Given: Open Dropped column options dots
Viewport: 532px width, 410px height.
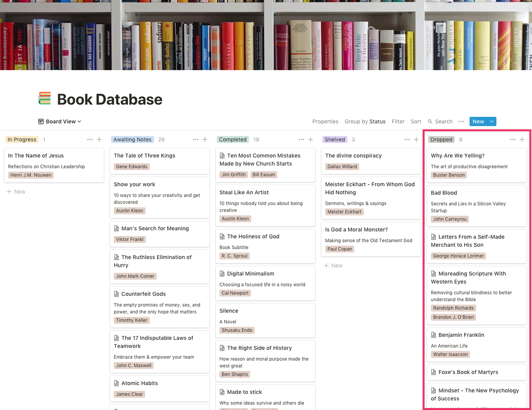Looking at the screenshot, I should [513, 139].
